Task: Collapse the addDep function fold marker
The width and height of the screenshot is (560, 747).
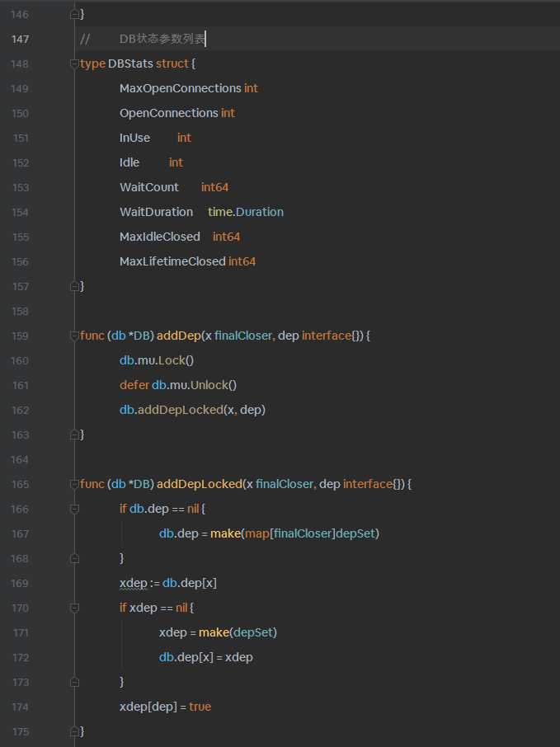Action: [74, 336]
